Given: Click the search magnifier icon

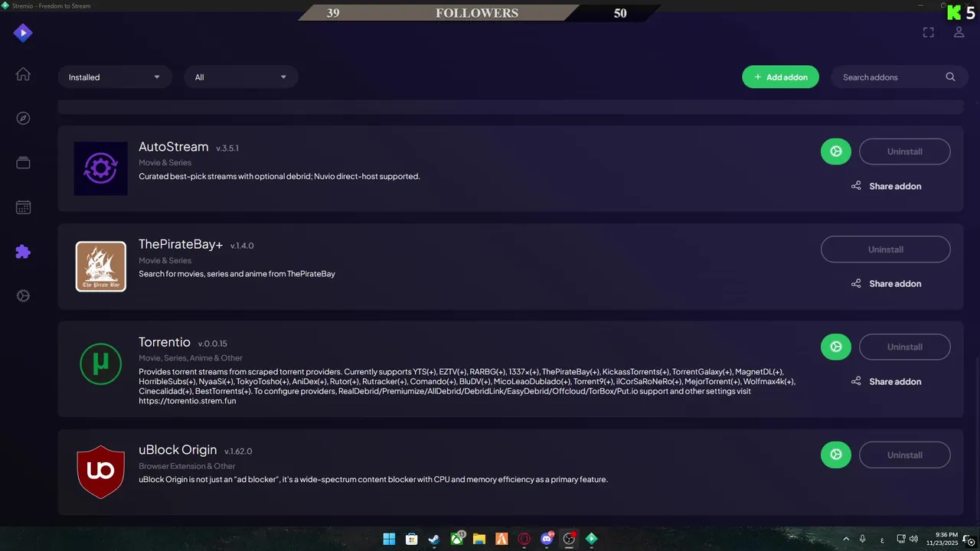Looking at the screenshot, I should [950, 77].
